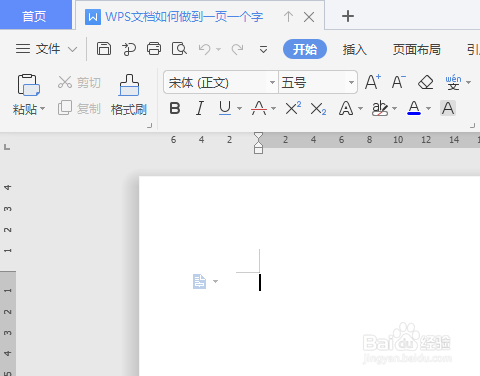The height and width of the screenshot is (376, 480).
Task: Click the paragraph layout icon beside cursor
Action: click(200, 281)
